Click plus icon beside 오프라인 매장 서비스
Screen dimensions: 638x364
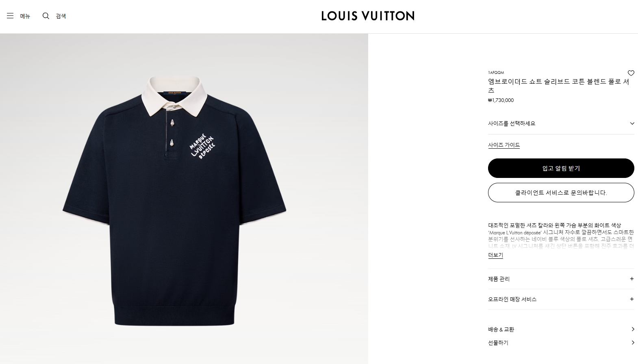pyautogui.click(x=631, y=299)
